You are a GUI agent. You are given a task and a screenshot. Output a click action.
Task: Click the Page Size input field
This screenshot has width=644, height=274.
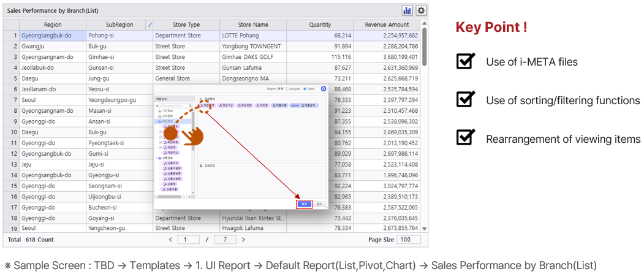[x=405, y=240]
